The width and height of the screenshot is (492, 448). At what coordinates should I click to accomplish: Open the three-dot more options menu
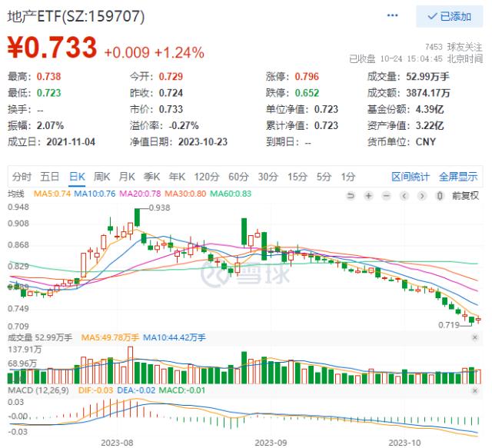(392, 15)
